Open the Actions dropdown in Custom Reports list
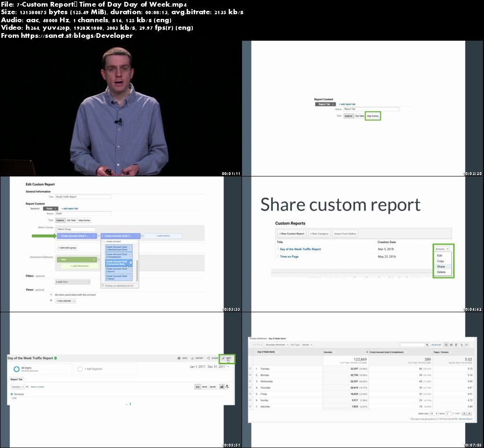 (442, 249)
